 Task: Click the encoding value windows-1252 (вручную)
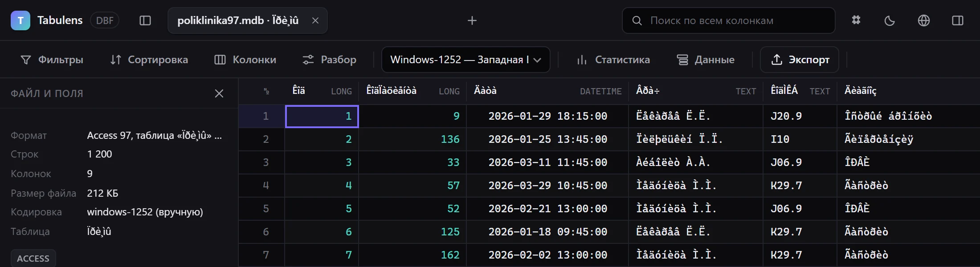[x=145, y=212]
